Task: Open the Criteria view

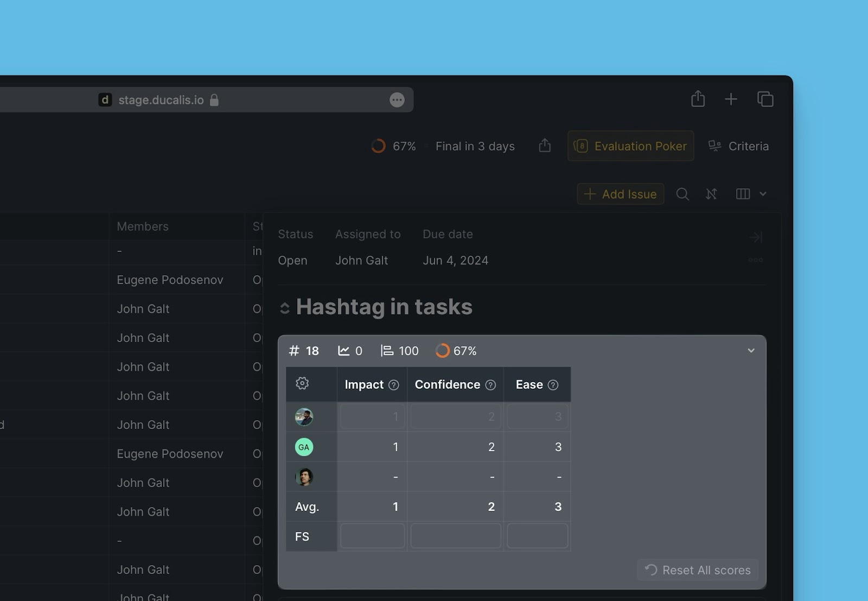Action: [738, 146]
